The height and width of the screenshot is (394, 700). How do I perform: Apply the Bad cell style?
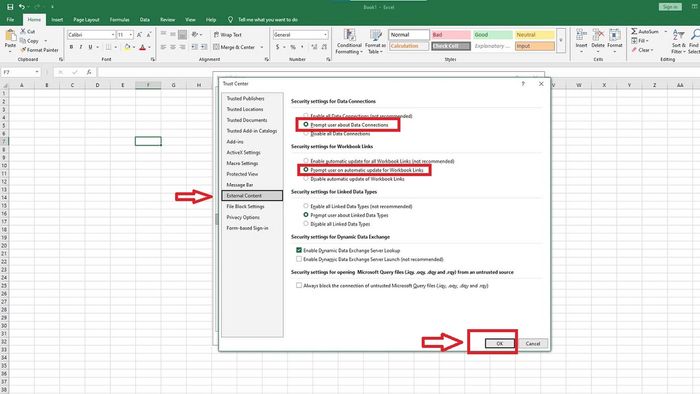point(451,35)
